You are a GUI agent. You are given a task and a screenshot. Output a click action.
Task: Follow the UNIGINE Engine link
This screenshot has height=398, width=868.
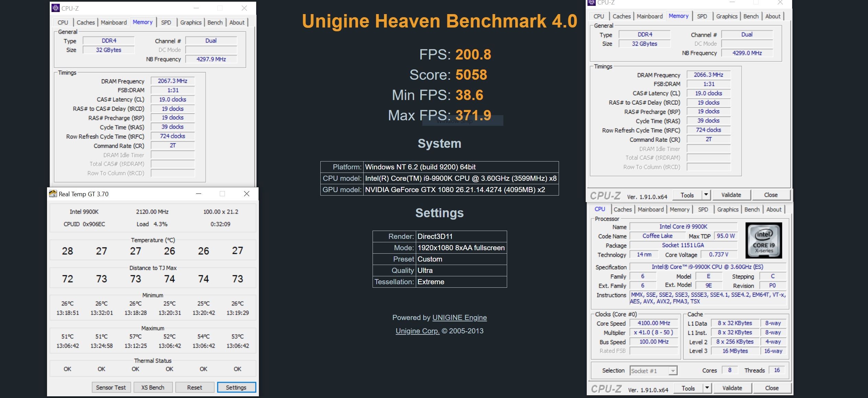pos(459,318)
